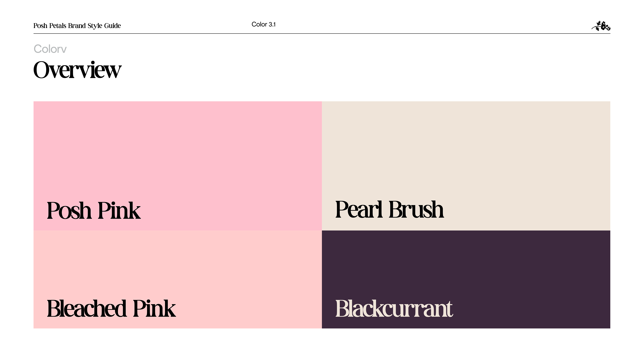Viewport: 644px width, 362px height.
Task: Select the Posh Pink color swatch
Action: point(177,166)
